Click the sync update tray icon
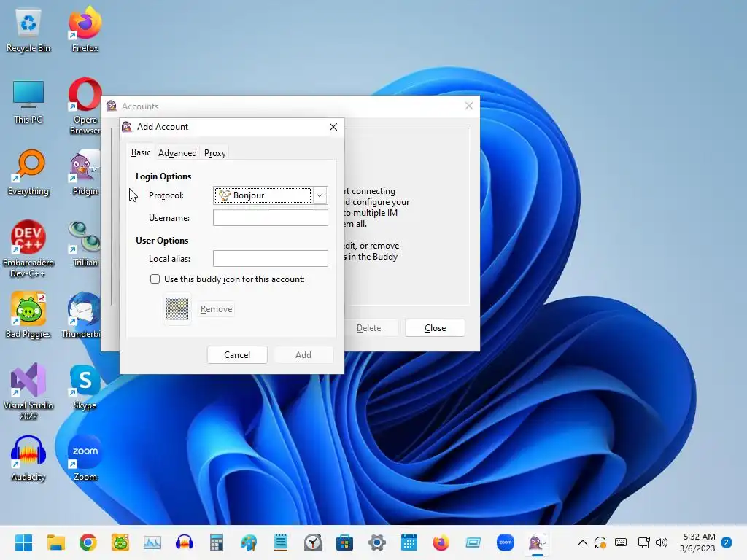The width and height of the screenshot is (747, 560). click(x=600, y=542)
